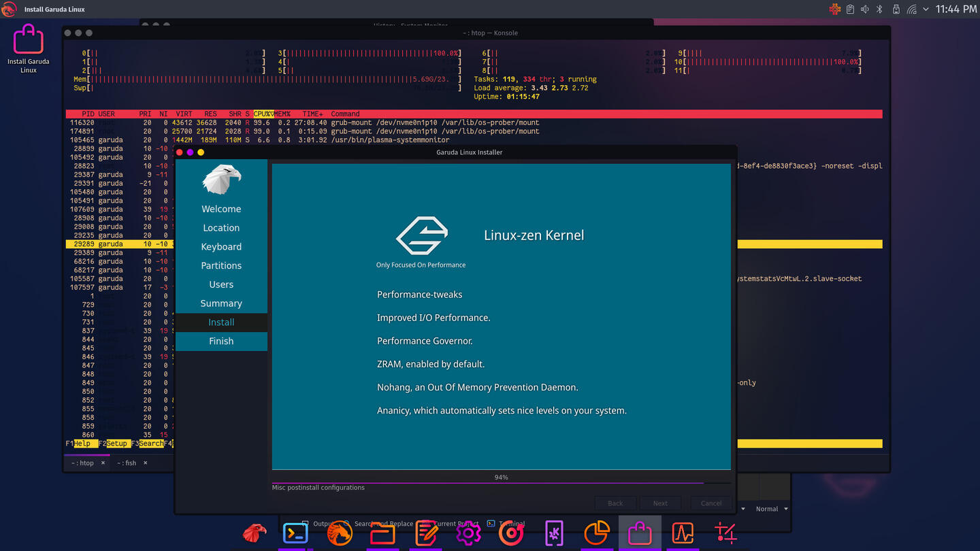Click the 11:44 PM clock
The width and height of the screenshot is (980, 551).
point(956,10)
